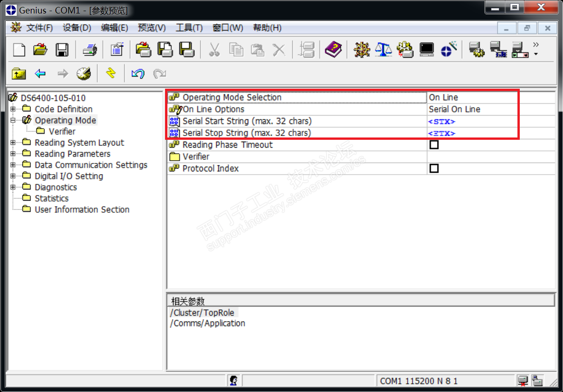The image size is (563, 392).
Task: Click the disconnected network status icon
Action: (523, 381)
